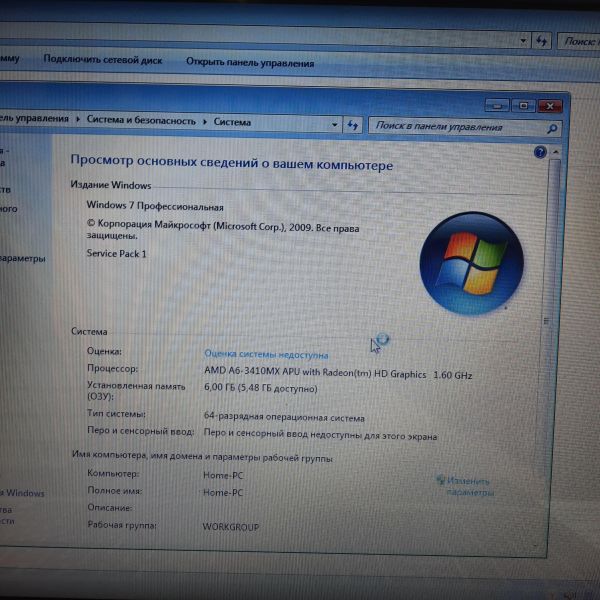Open the Оценка системы недоступна link

coord(266,354)
